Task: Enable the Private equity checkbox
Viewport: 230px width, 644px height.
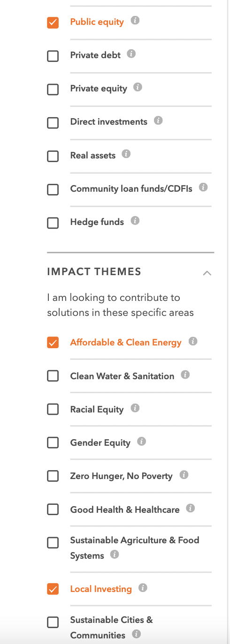Action: (x=53, y=89)
